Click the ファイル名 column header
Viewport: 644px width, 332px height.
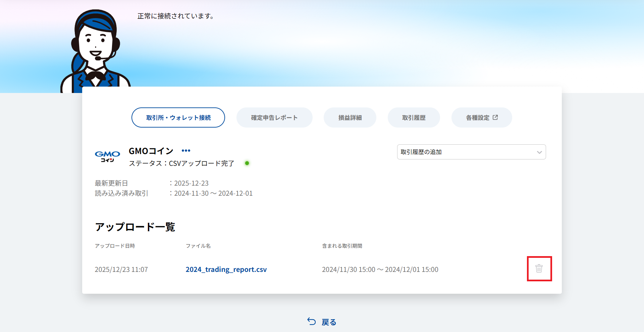point(198,246)
